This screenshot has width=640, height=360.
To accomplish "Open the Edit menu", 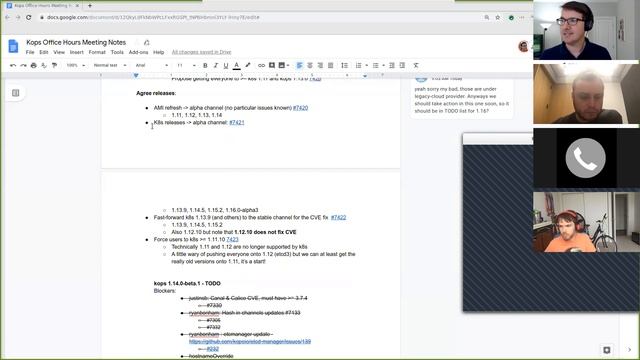I will tap(44, 52).
